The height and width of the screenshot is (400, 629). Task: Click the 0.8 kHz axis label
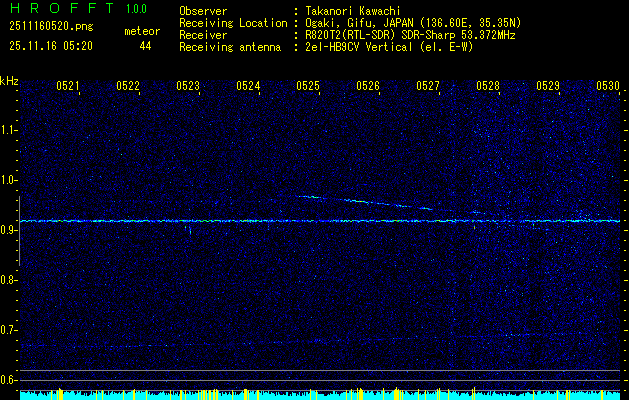point(8,280)
